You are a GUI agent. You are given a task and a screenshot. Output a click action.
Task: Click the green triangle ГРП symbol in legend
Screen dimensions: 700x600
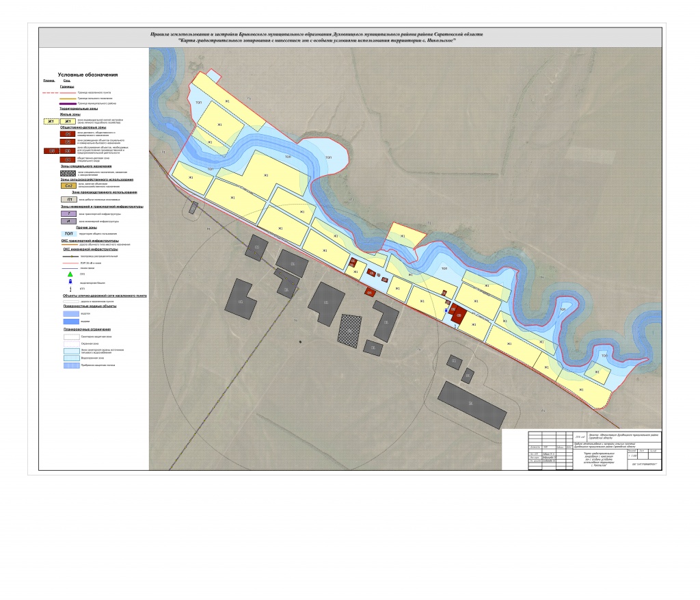coord(70,274)
